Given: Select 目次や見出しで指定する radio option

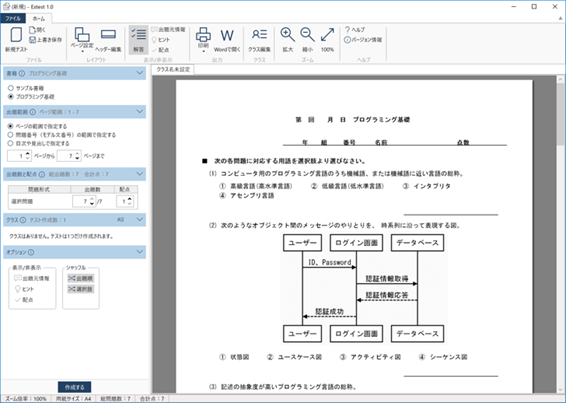Looking at the screenshot, I should (x=11, y=143).
